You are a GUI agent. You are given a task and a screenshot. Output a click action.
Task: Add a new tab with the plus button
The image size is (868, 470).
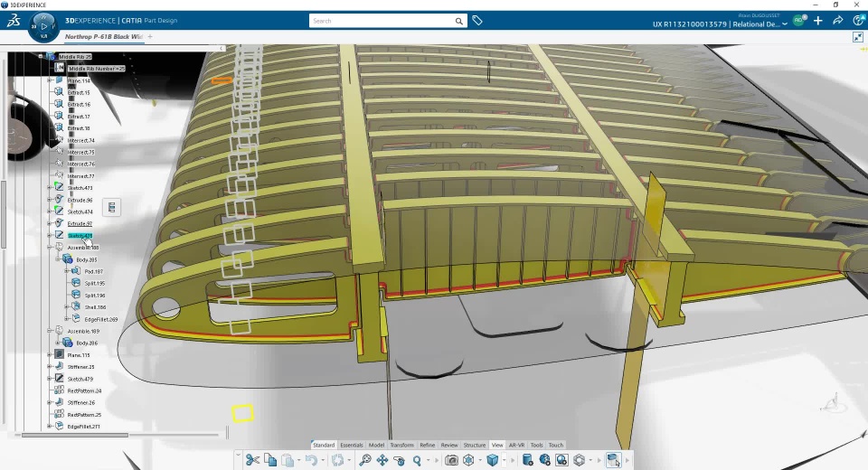pos(150,36)
